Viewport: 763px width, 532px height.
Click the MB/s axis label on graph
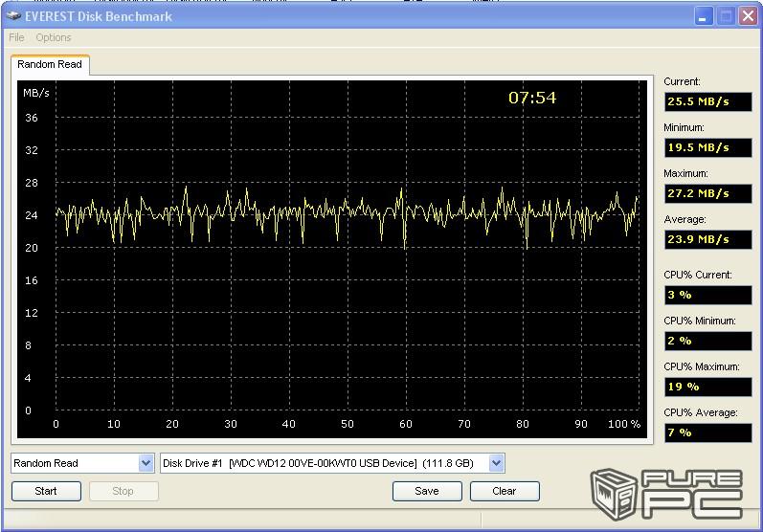(x=36, y=93)
